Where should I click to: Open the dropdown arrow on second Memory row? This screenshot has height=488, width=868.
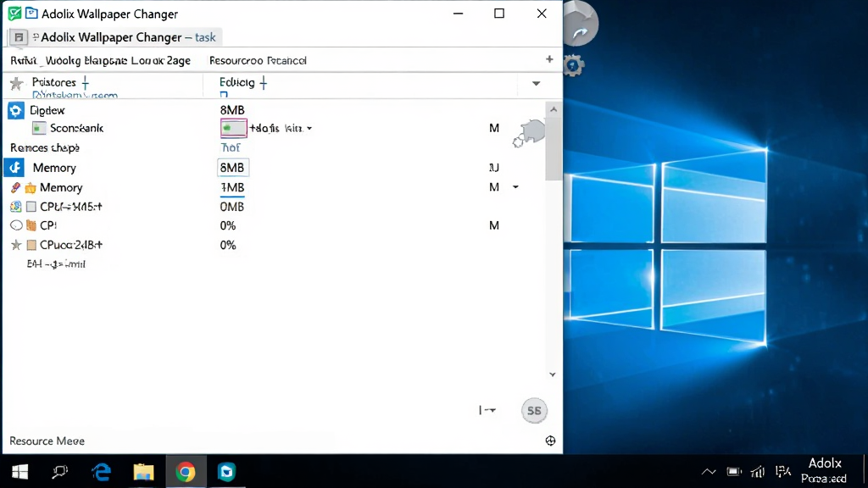(x=515, y=187)
